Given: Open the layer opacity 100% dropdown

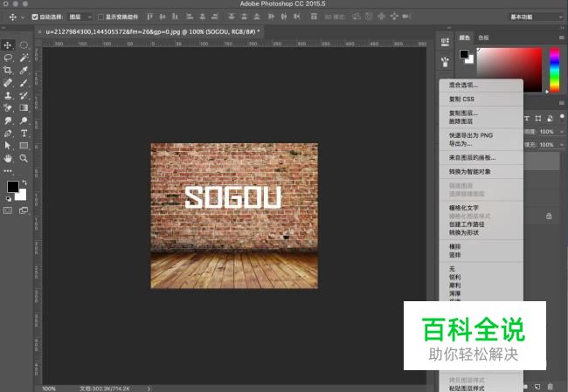Looking at the screenshot, I should pos(562,132).
